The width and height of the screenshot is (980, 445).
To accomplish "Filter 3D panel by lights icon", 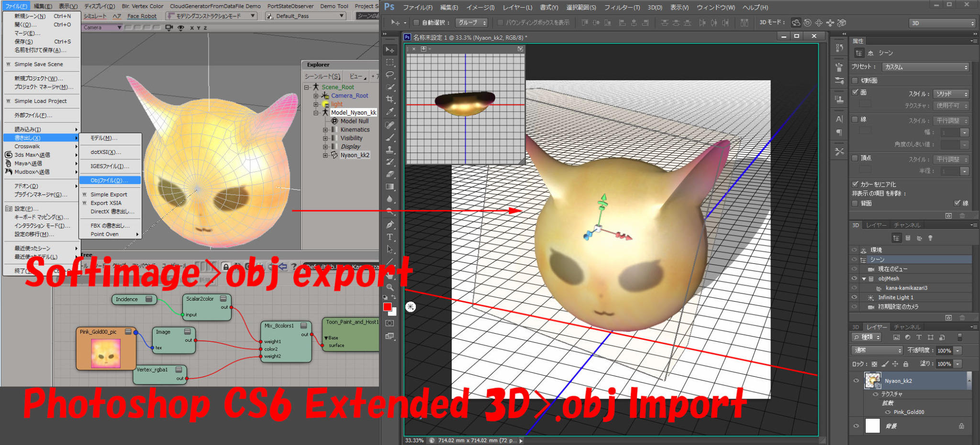I will pos(930,238).
